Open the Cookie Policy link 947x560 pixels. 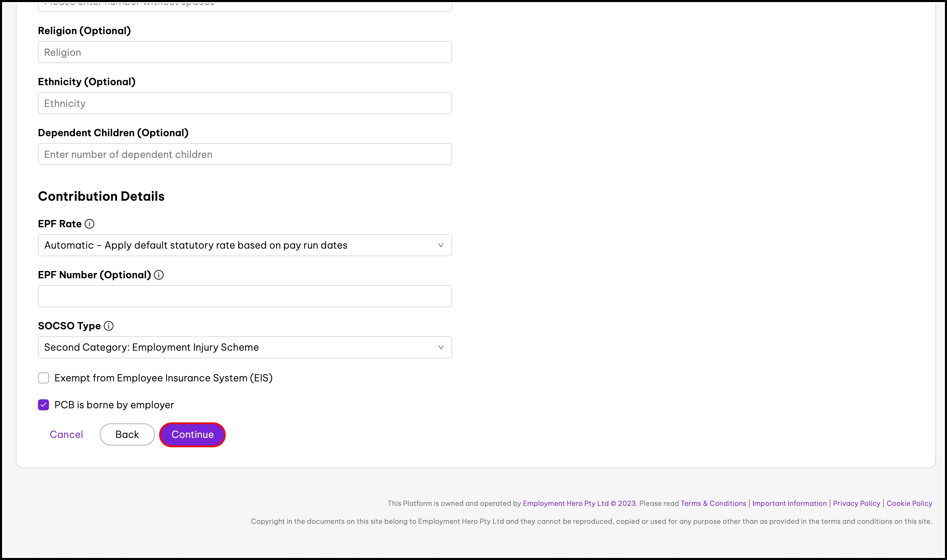click(x=909, y=503)
